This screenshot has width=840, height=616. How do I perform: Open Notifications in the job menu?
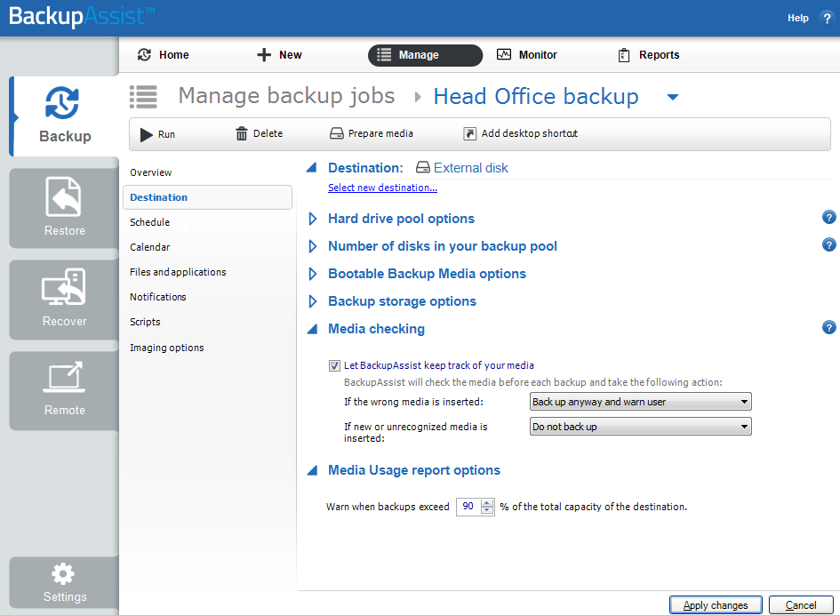pos(157,297)
